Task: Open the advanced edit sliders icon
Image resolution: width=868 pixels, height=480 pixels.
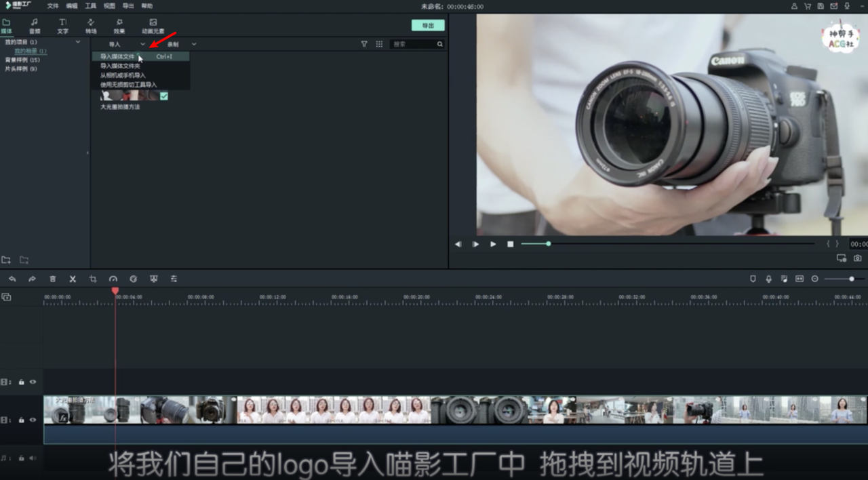Action: (x=174, y=279)
